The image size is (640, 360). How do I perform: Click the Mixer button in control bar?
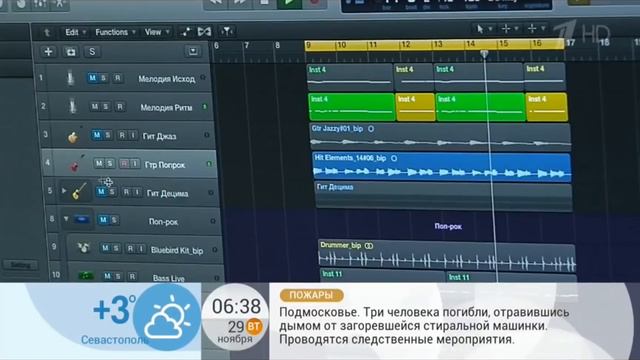click(x=40, y=4)
